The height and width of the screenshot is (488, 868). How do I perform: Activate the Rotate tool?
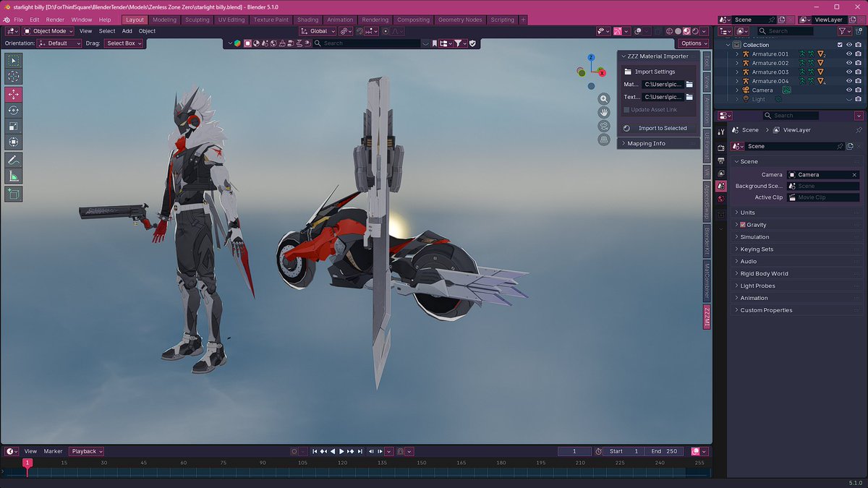(13, 110)
